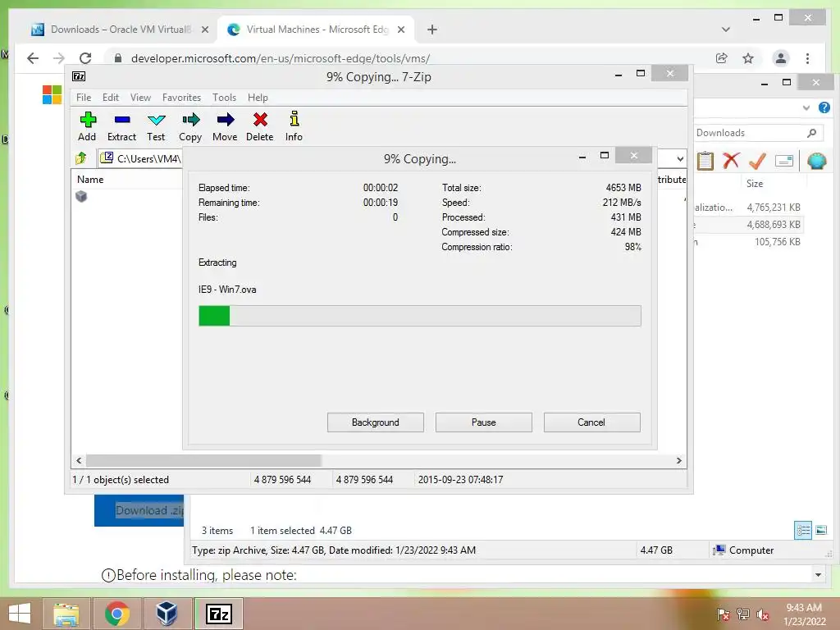Image resolution: width=840 pixels, height=630 pixels.
Task: Expand the Explorer ribbon chevron
Action: tap(806, 107)
